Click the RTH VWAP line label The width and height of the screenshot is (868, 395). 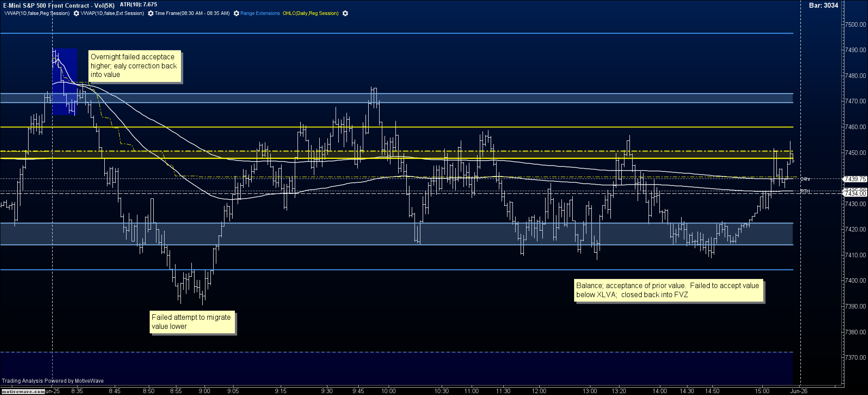805,192
